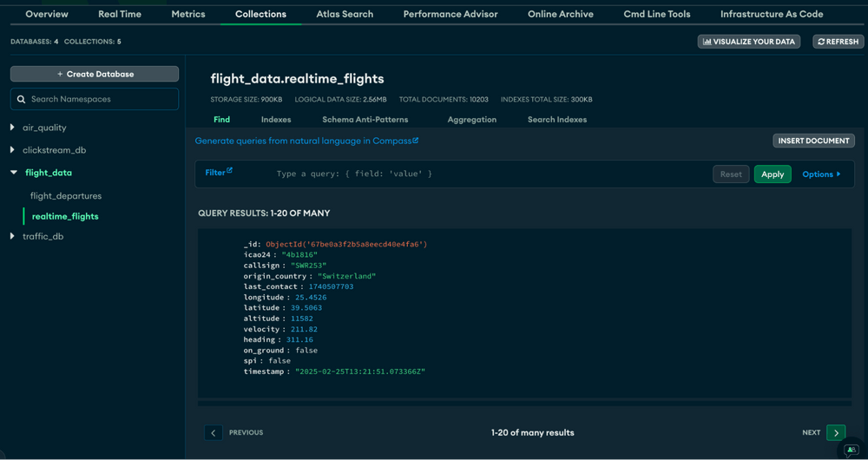Open Schema Anti-Patterns sub-tab
This screenshot has height=460, width=868.
(365, 120)
